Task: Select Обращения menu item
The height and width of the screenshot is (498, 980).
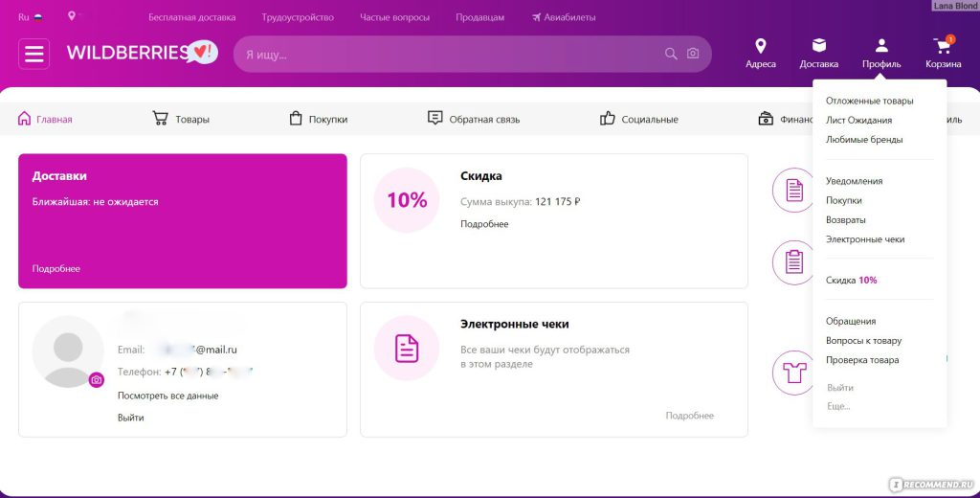Action: click(x=851, y=321)
